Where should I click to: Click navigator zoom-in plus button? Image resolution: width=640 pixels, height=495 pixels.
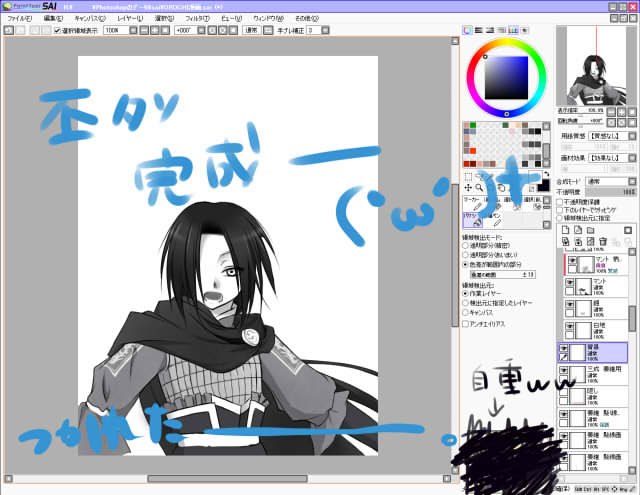point(622,111)
